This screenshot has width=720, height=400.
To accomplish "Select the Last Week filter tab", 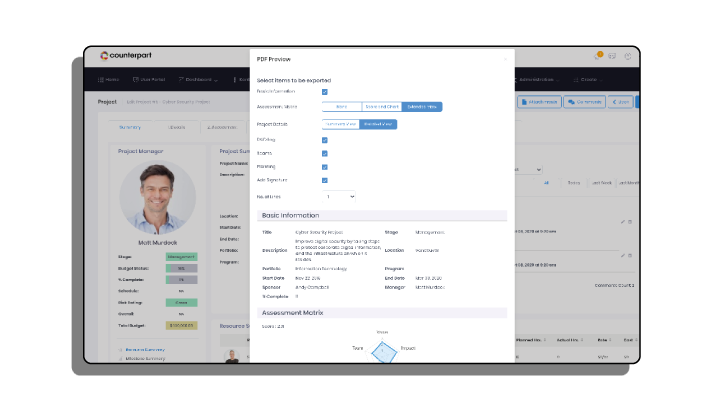I will (x=602, y=183).
